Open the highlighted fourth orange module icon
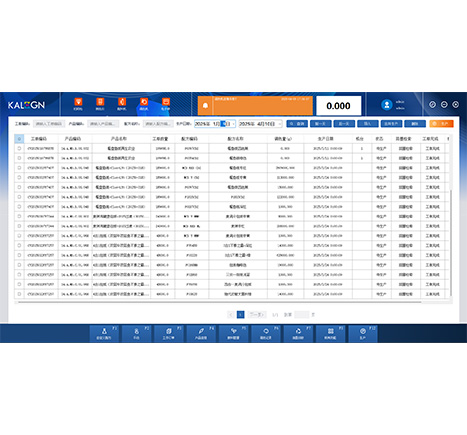This screenshot has width=467, height=435. pos(144,102)
